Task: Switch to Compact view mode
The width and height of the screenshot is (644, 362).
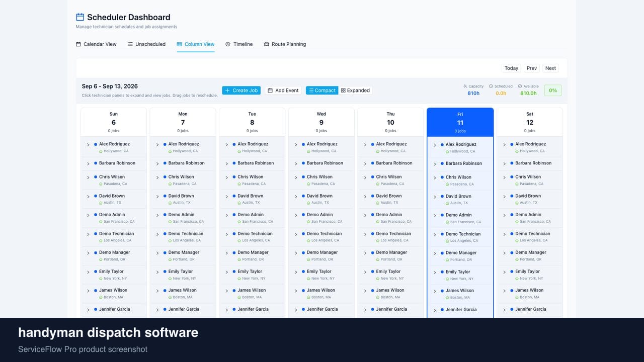Action: click(322, 90)
